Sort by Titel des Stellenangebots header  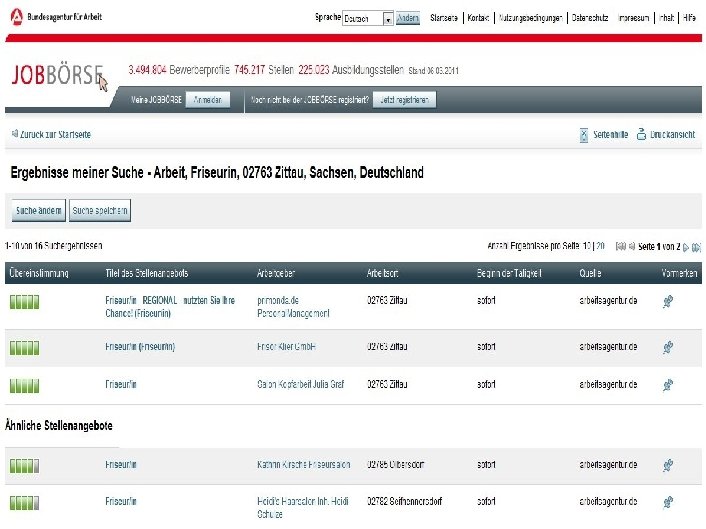[x=147, y=273]
